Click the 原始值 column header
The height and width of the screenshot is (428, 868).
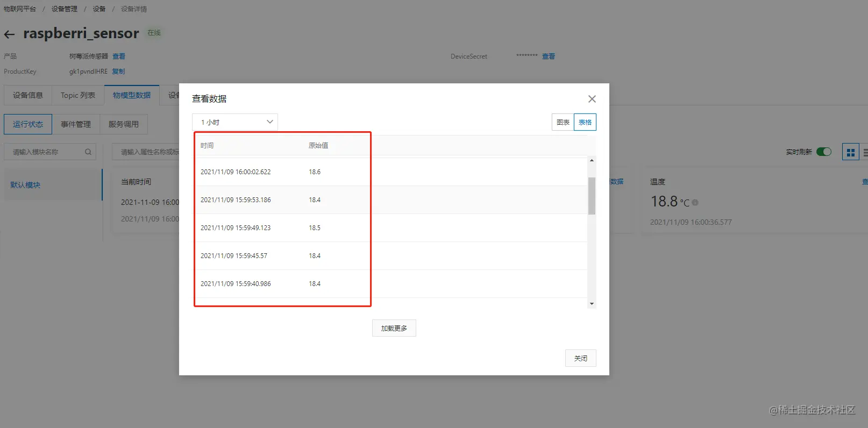pyautogui.click(x=318, y=146)
